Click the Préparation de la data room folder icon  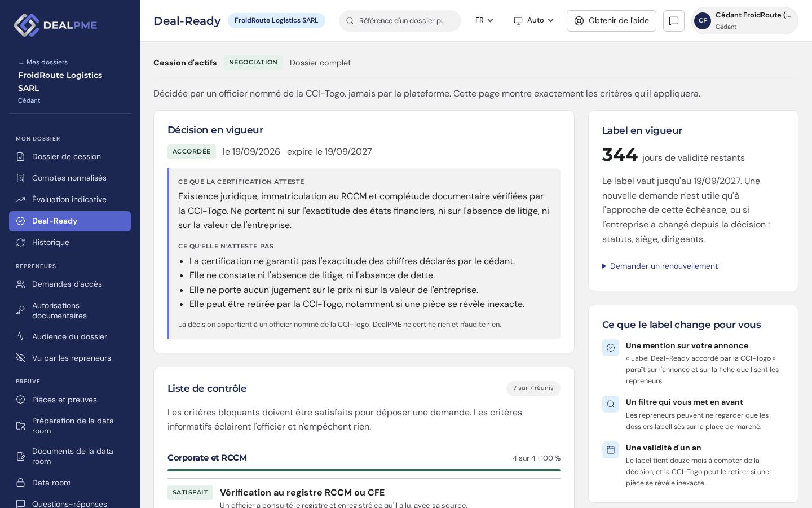[21, 426]
